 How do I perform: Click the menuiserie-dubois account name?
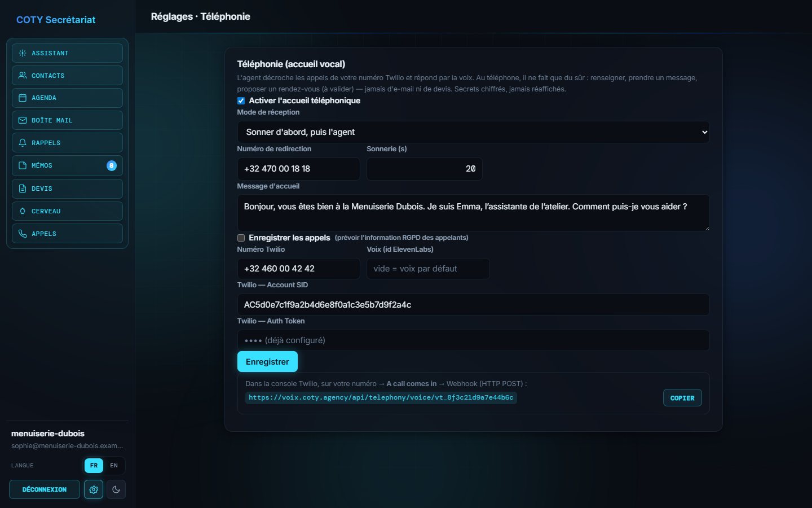tap(48, 433)
